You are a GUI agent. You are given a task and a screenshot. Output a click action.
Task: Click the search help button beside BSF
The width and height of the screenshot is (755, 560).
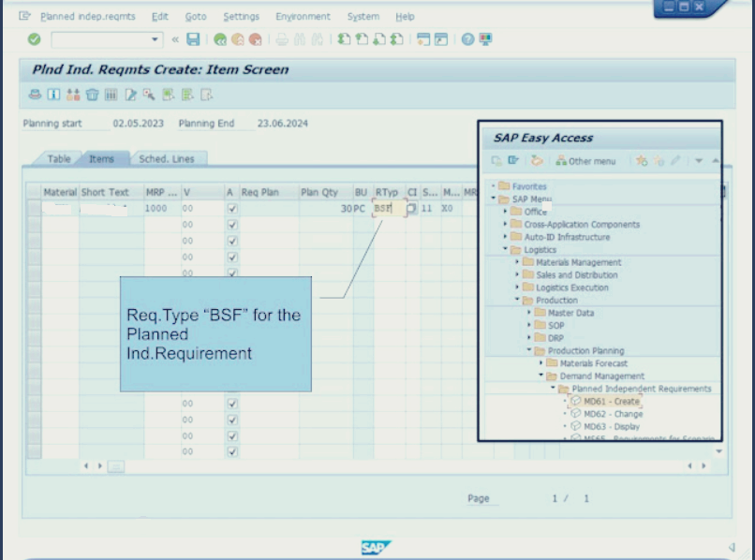pos(411,209)
